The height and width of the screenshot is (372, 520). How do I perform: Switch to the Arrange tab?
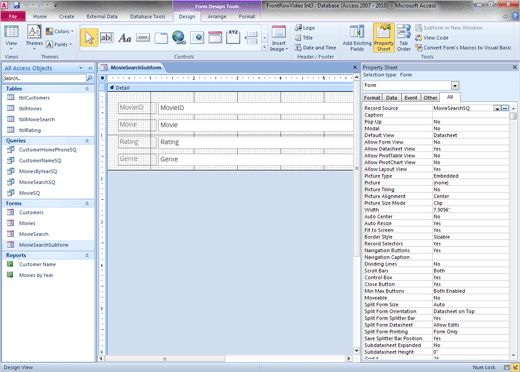[217, 16]
